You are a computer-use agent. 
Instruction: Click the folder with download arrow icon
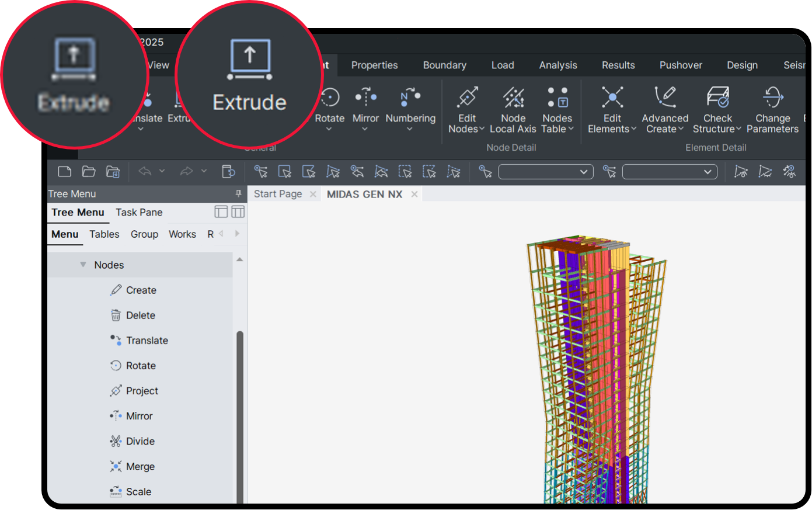pos(113,171)
